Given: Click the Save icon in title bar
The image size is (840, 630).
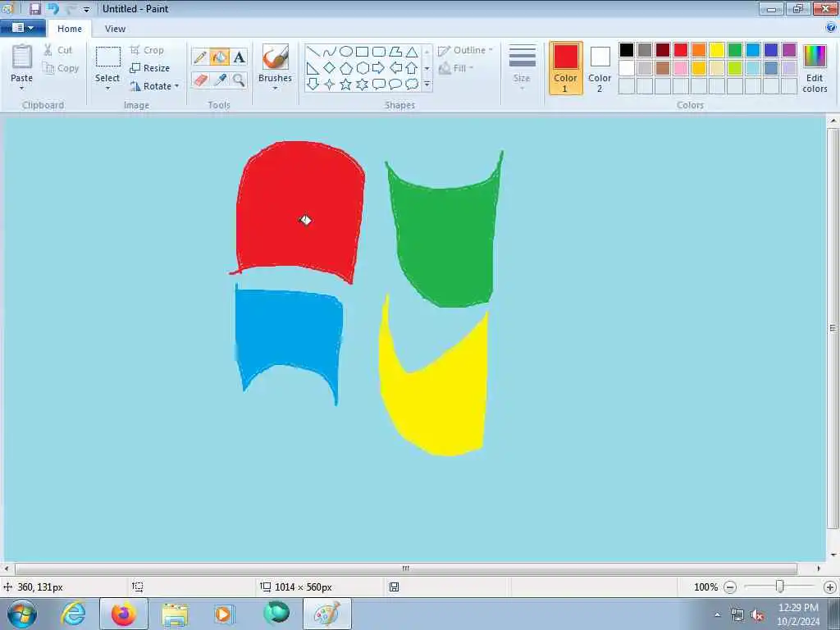Looking at the screenshot, I should (34, 8).
